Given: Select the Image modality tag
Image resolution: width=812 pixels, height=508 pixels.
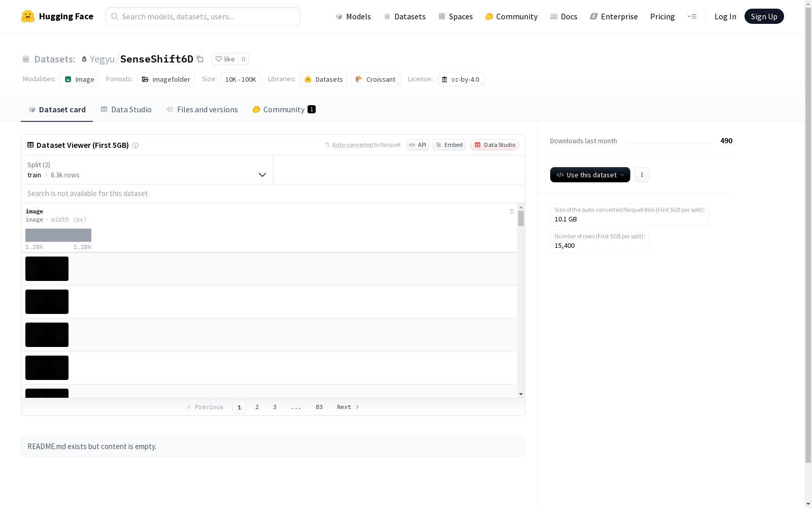Looking at the screenshot, I should point(80,79).
